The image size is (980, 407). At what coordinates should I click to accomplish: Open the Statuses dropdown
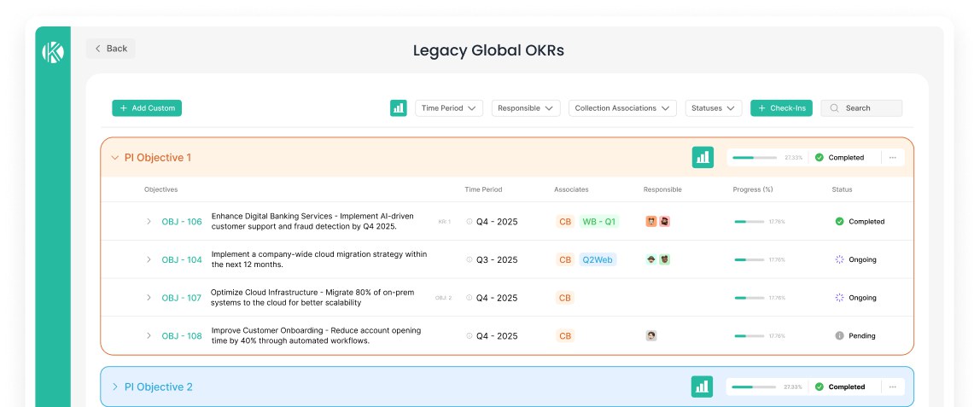pyautogui.click(x=714, y=108)
